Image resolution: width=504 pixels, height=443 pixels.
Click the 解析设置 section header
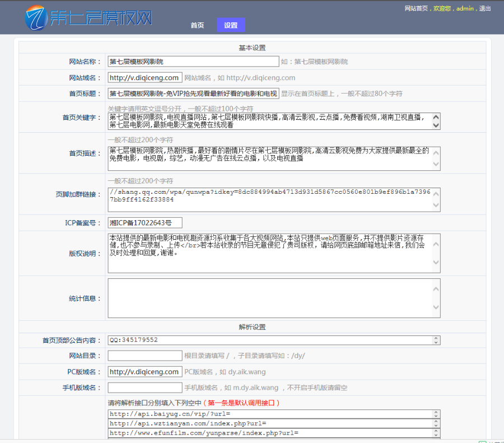click(x=252, y=327)
